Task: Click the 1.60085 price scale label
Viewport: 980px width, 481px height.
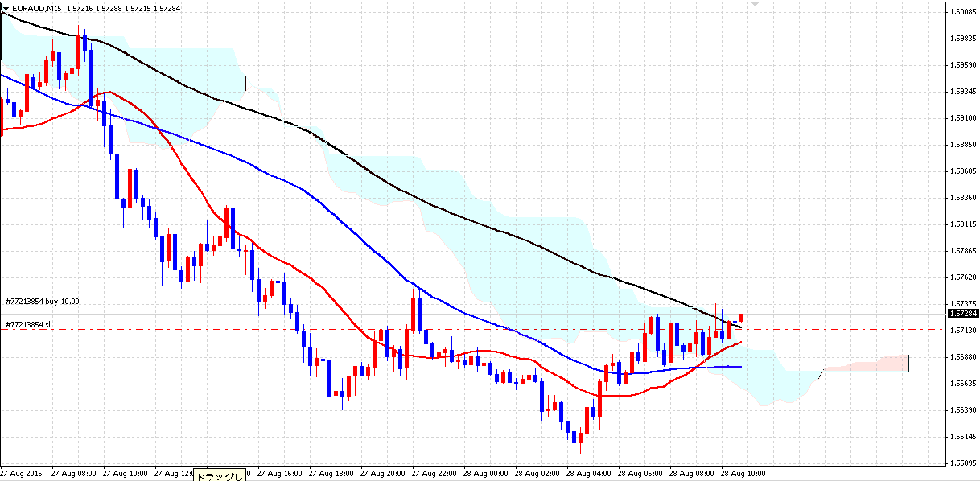Action: click(x=962, y=12)
